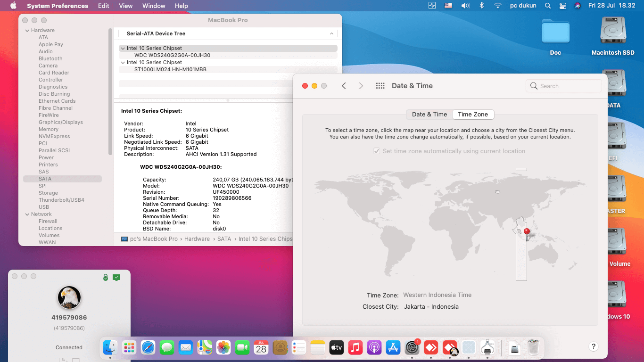This screenshot has height=362, width=644.
Task: Open US flag input source menu
Action: point(448,6)
